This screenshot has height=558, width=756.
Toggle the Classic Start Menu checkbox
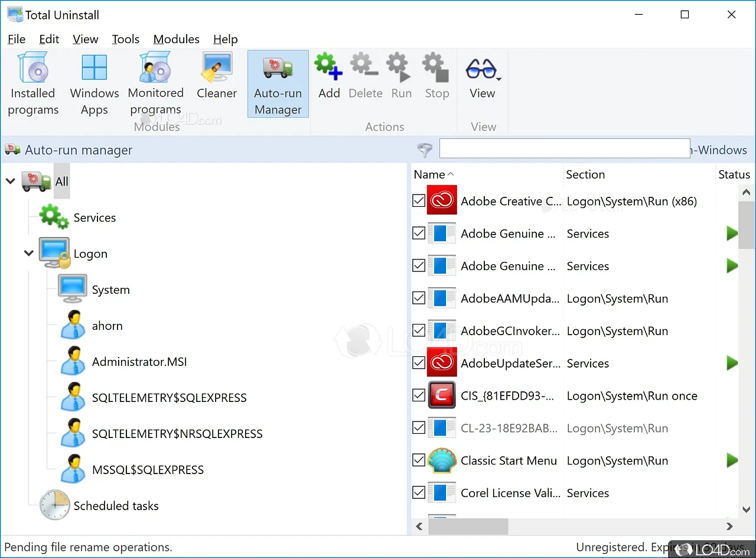click(419, 460)
